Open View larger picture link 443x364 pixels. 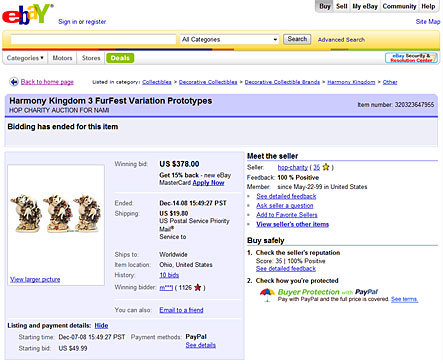(x=35, y=279)
